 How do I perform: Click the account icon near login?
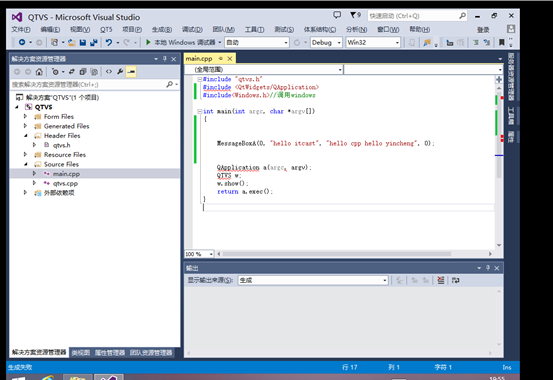(511, 29)
